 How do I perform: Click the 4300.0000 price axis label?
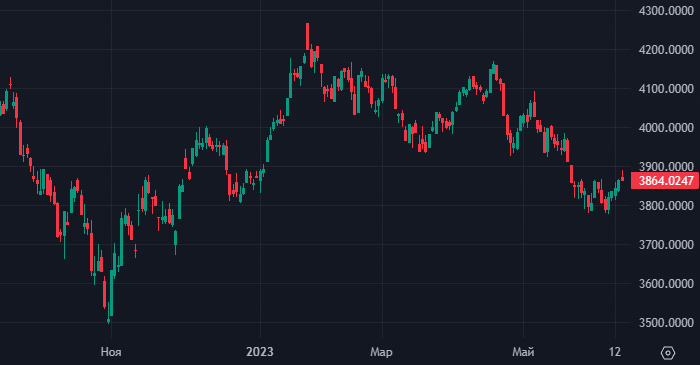[666, 11]
